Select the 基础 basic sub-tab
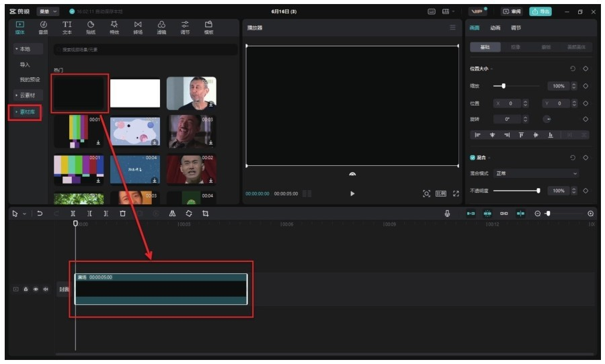Screen dimensions: 605x364 [x=485, y=47]
